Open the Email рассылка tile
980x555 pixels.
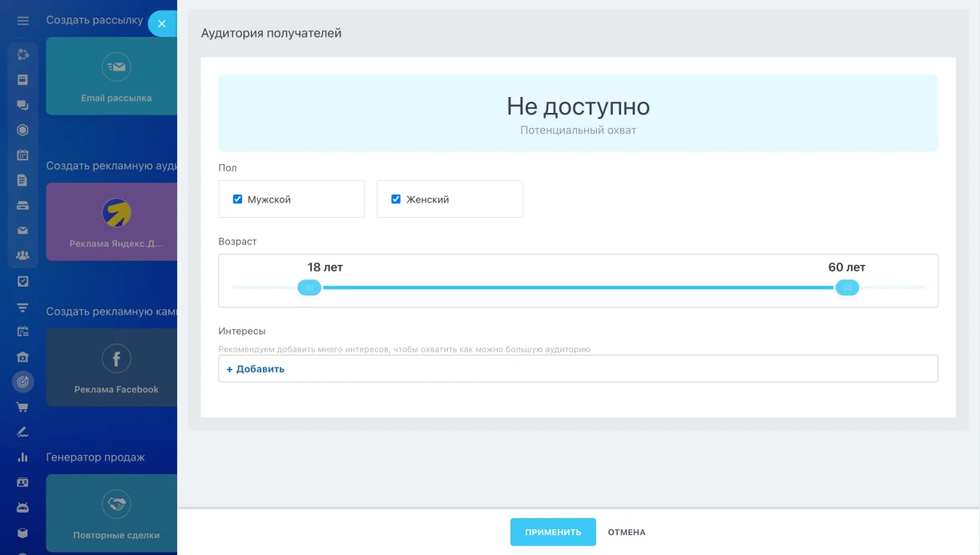coord(115,76)
